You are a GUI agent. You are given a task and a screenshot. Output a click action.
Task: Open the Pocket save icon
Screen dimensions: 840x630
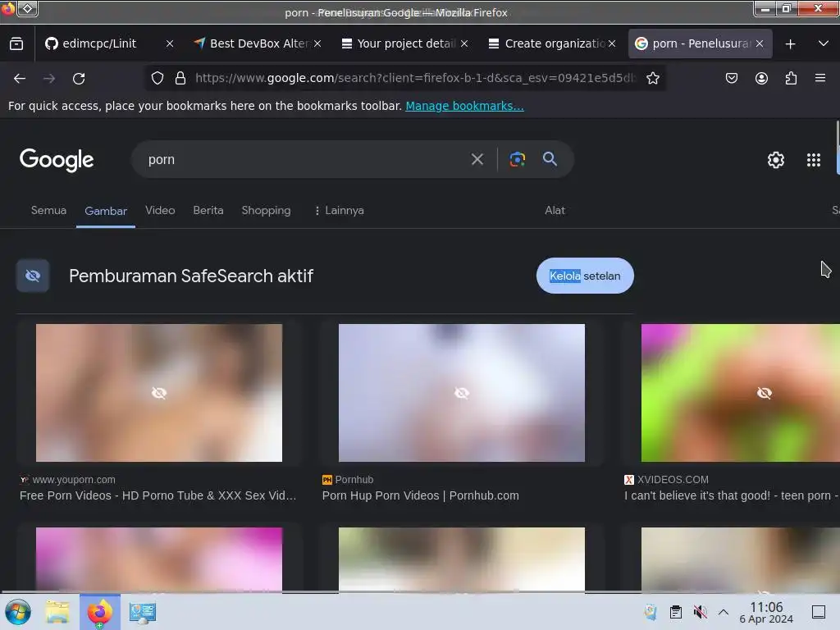pos(731,78)
